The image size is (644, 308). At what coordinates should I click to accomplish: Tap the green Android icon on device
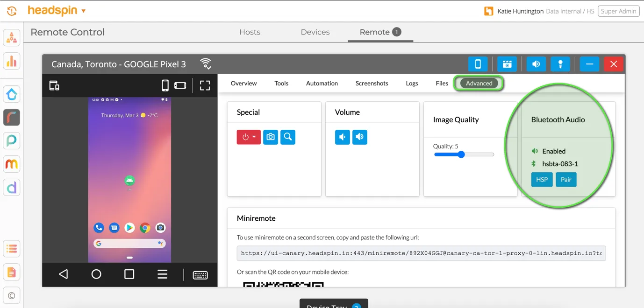[x=129, y=181]
